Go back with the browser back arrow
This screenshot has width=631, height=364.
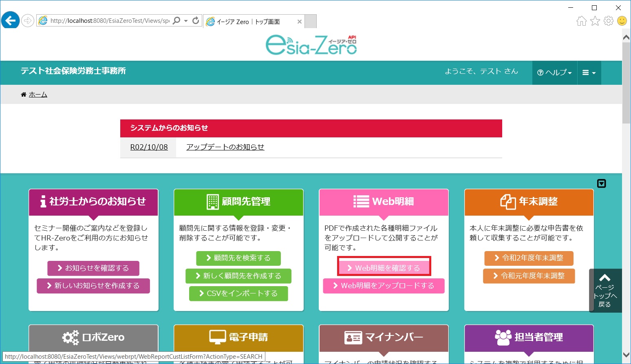pyautogui.click(x=10, y=20)
